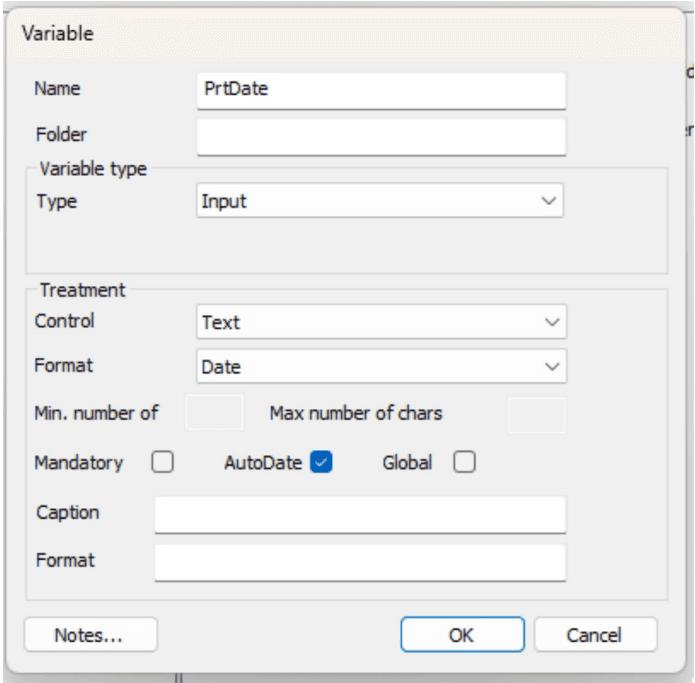The image size is (695, 683).
Task: Confirm the variable with OK
Action: coord(462,635)
